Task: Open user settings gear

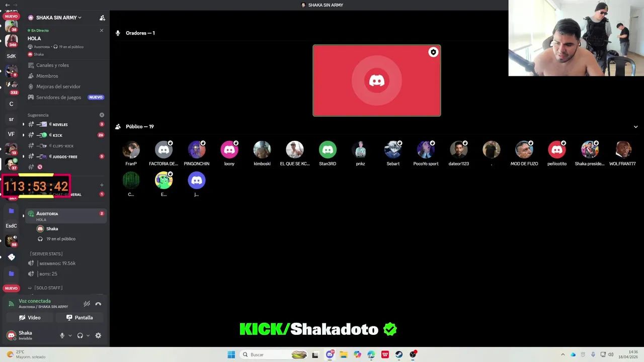Action: click(98, 335)
